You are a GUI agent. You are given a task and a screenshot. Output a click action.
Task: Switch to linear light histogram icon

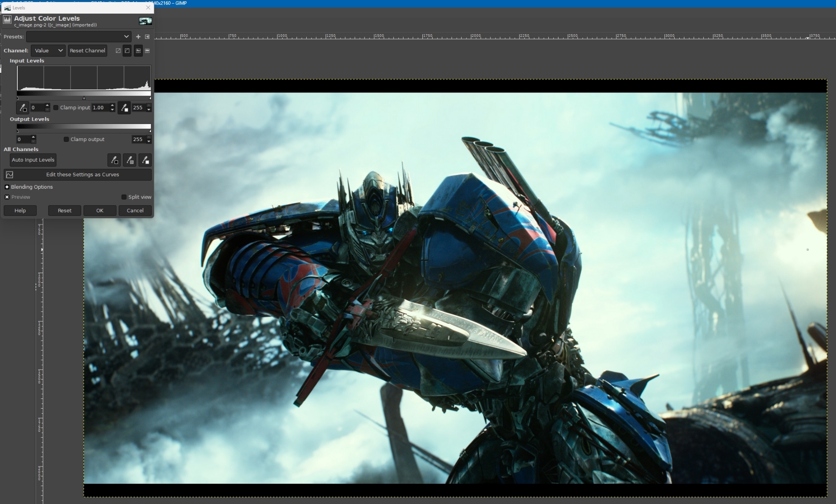tap(118, 51)
